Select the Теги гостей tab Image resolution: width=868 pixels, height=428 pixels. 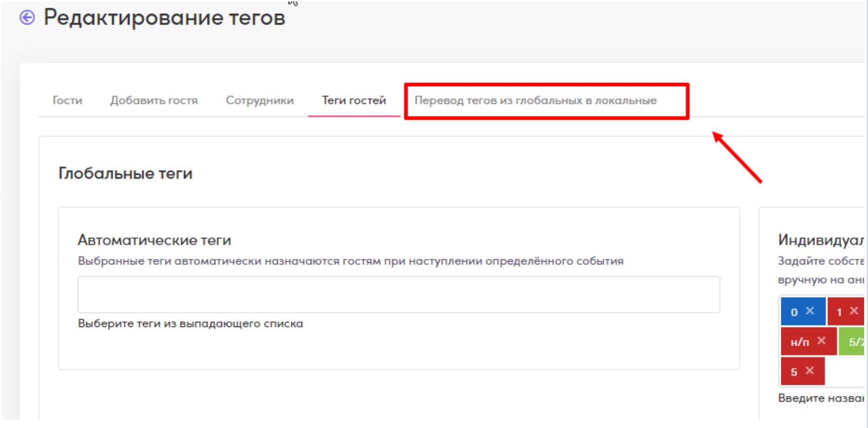coord(354,100)
